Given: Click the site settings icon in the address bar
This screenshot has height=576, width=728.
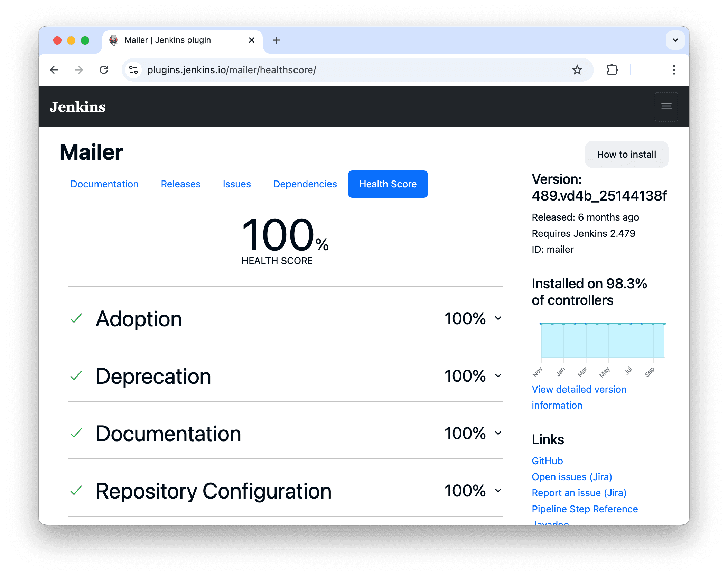Looking at the screenshot, I should [133, 69].
